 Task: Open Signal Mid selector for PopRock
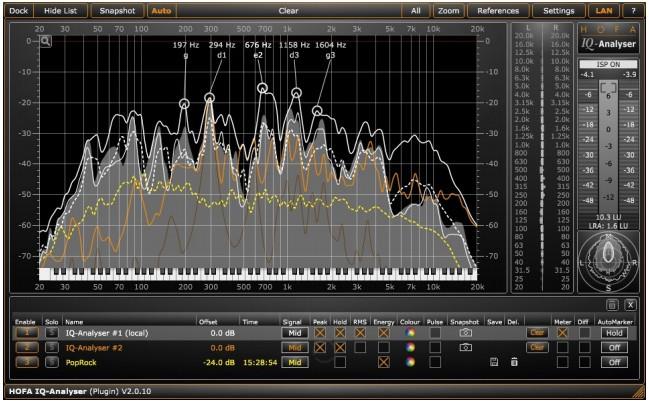pyautogui.click(x=294, y=362)
